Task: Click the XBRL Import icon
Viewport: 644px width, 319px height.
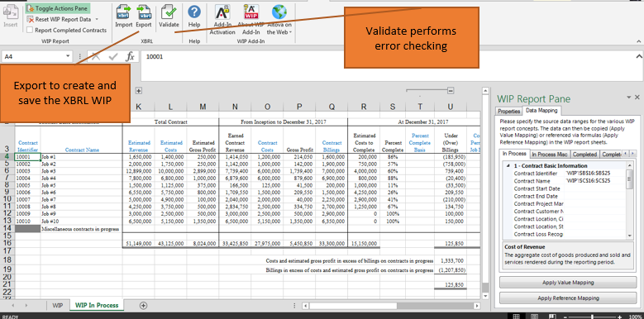Action: point(124,17)
